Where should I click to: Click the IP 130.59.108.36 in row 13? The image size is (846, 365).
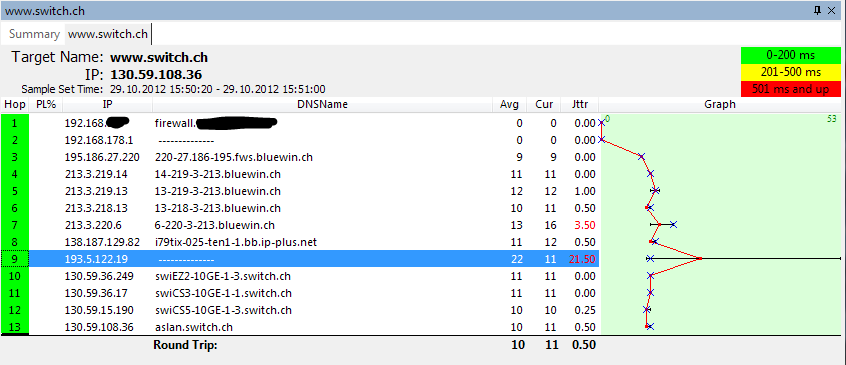point(99,327)
